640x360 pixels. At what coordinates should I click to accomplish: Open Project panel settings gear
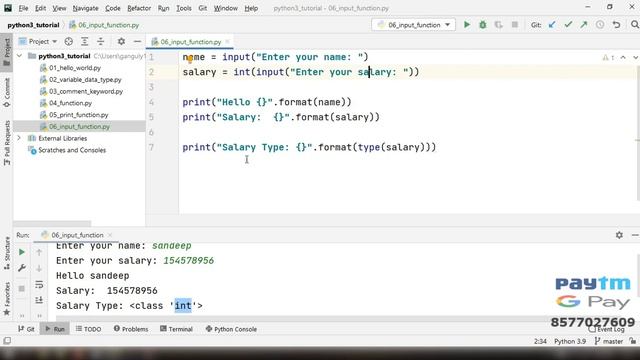click(121, 41)
